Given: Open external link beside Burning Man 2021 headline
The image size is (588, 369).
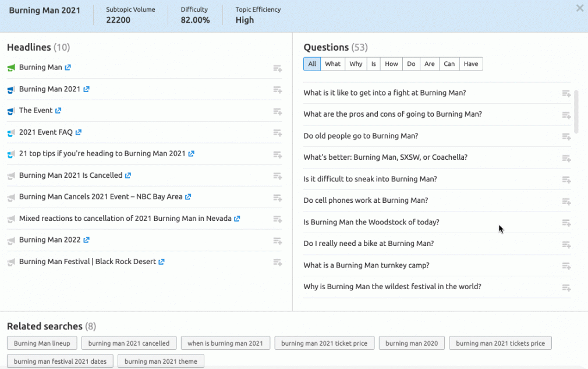Looking at the screenshot, I should [86, 89].
